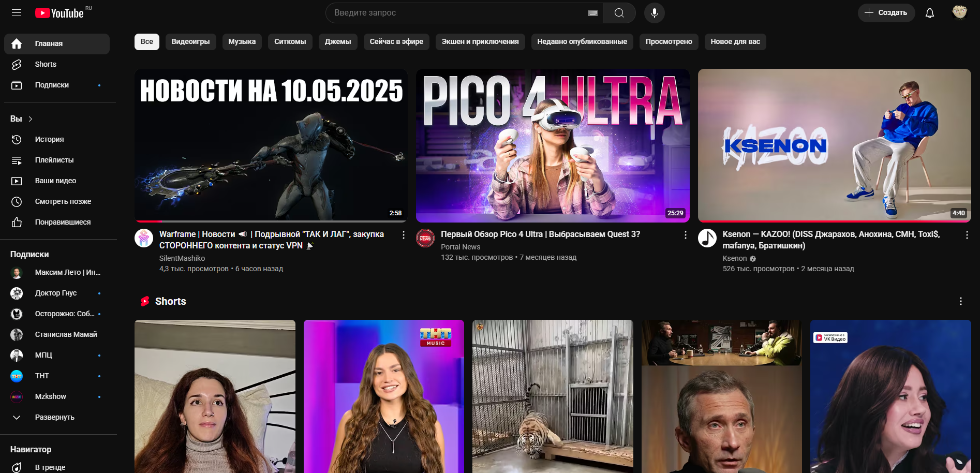Select Экшен и приключения chip

pyautogui.click(x=480, y=41)
